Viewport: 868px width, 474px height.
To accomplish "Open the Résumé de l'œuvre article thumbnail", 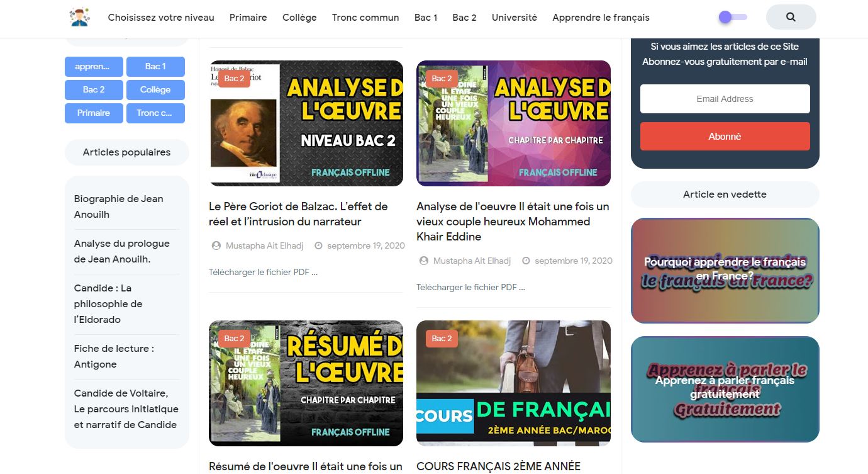I will 306,383.
